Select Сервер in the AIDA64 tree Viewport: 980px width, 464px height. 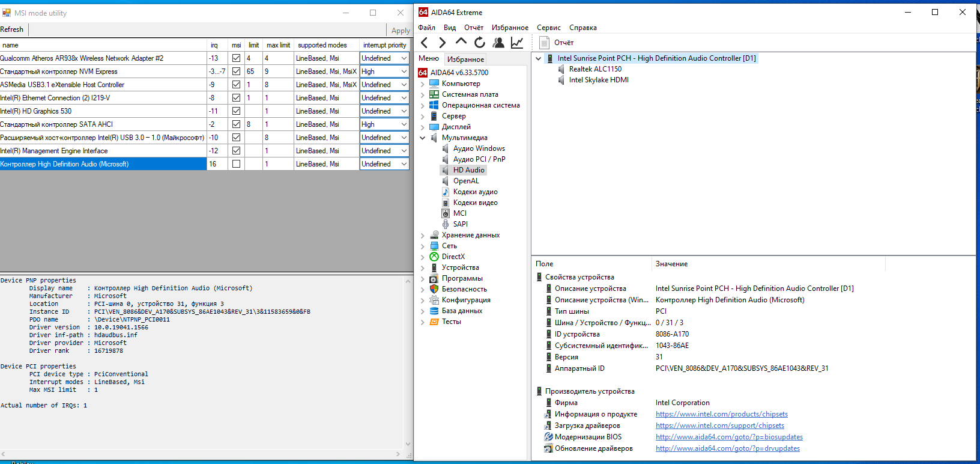tap(453, 116)
